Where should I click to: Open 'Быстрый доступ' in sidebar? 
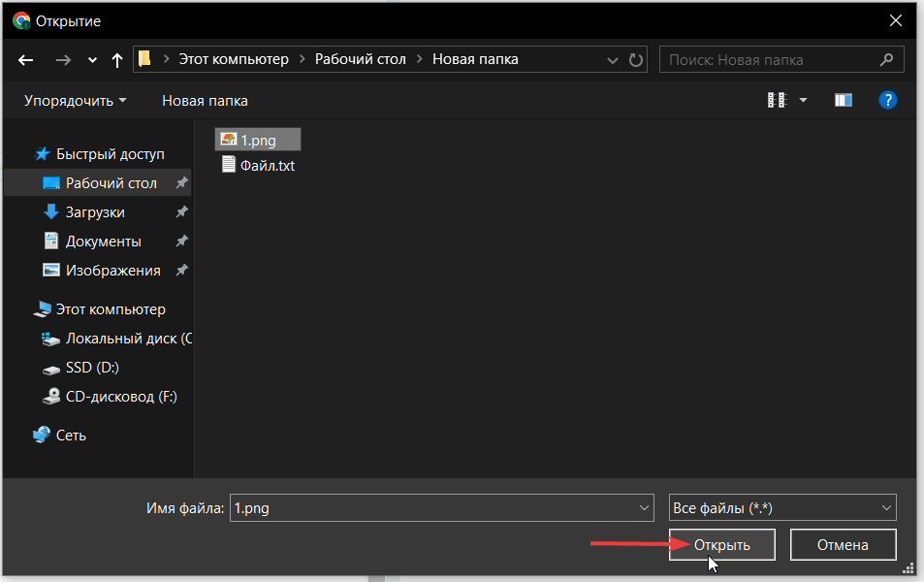click(110, 154)
